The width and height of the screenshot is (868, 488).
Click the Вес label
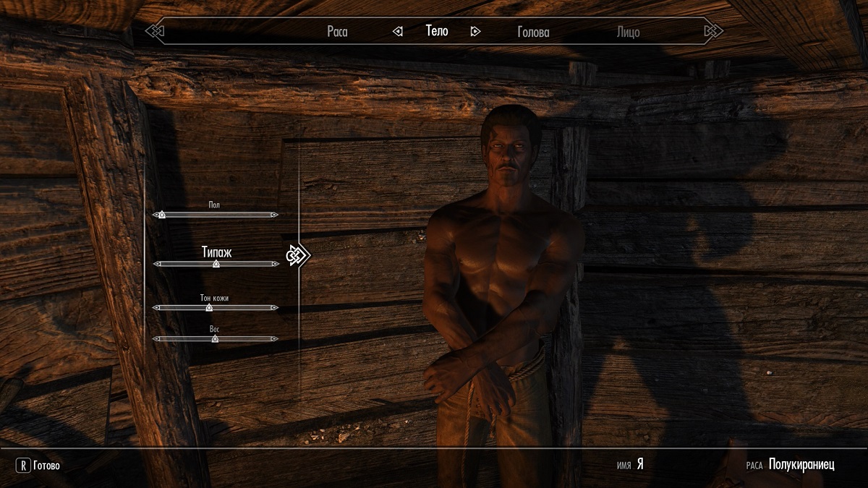point(215,329)
